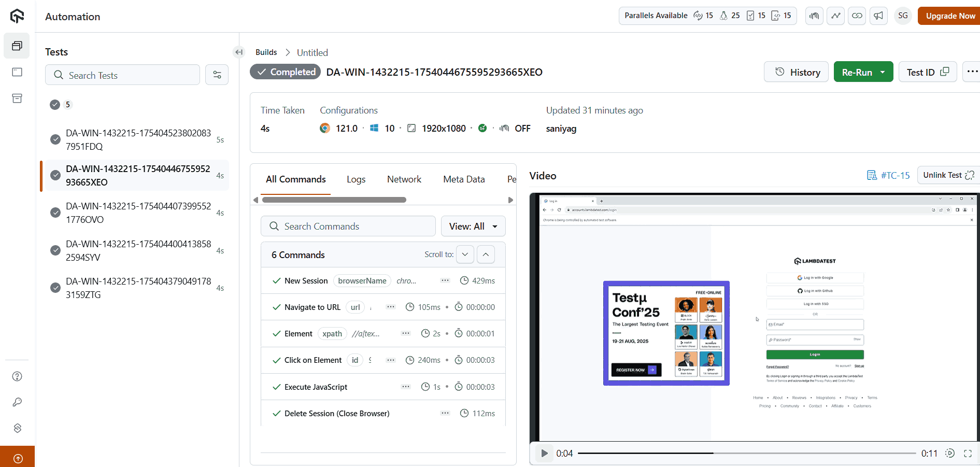Play the test recording video
This screenshot has height=467, width=980.
pyautogui.click(x=544, y=454)
